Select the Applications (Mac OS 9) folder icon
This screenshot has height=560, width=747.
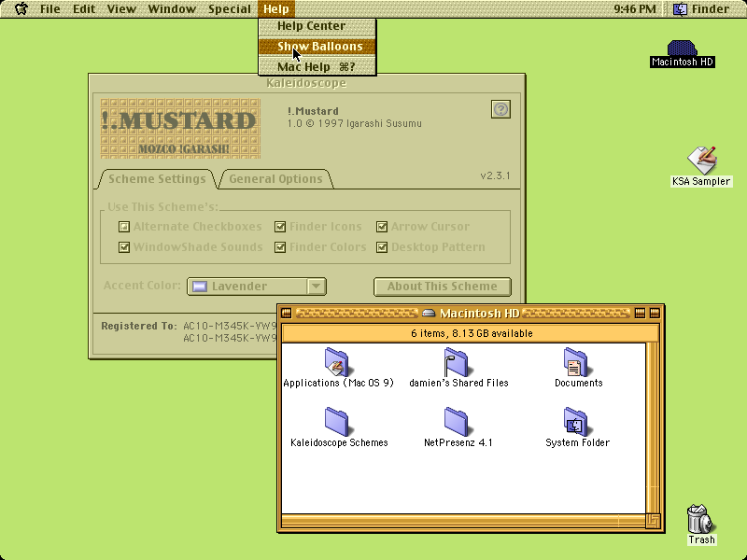[x=337, y=362]
